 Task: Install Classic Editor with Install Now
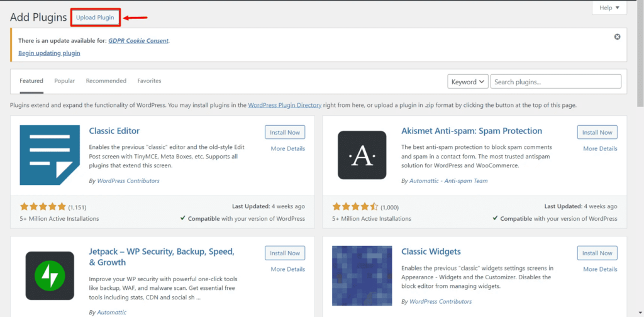[285, 132]
